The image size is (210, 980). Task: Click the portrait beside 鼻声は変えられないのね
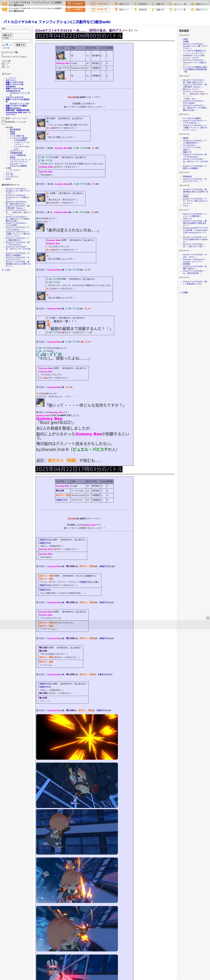click(40, 228)
